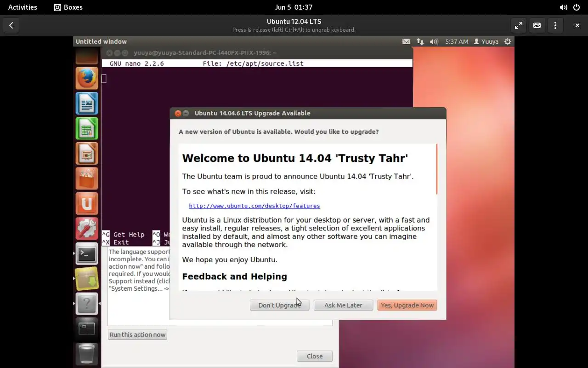The width and height of the screenshot is (588, 368).
Task: Open the Jun 5 01:37 calendar
Action: pos(294,7)
